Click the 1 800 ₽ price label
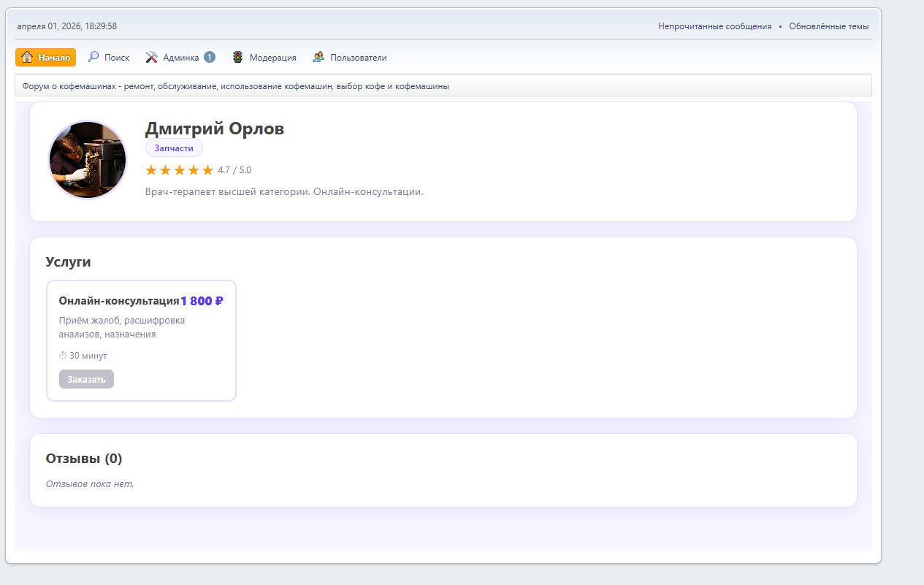This screenshot has height=585, width=924. click(202, 301)
